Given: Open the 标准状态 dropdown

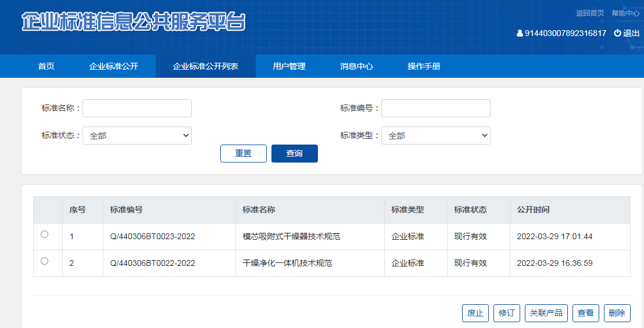Looking at the screenshot, I should (137, 136).
